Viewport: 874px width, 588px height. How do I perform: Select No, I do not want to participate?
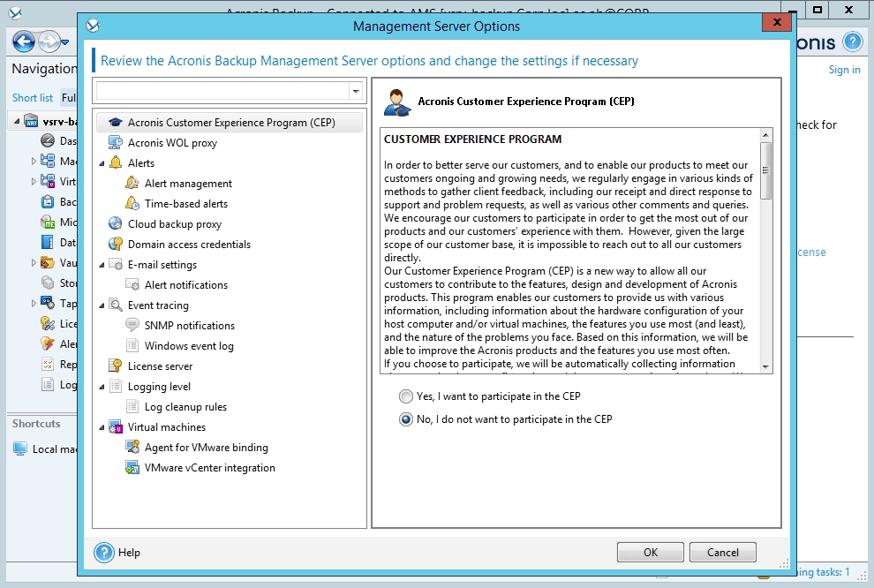point(406,419)
